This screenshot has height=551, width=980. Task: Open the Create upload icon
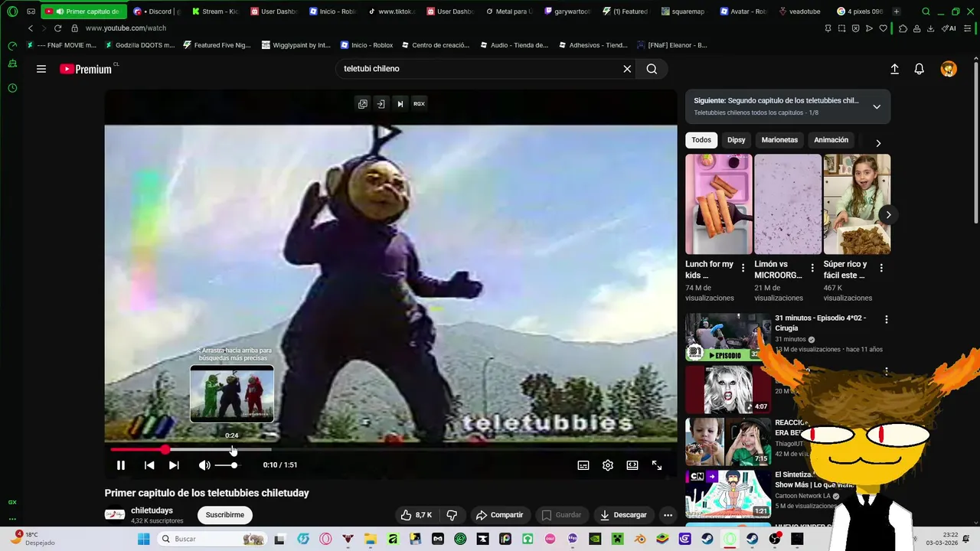pyautogui.click(x=894, y=69)
